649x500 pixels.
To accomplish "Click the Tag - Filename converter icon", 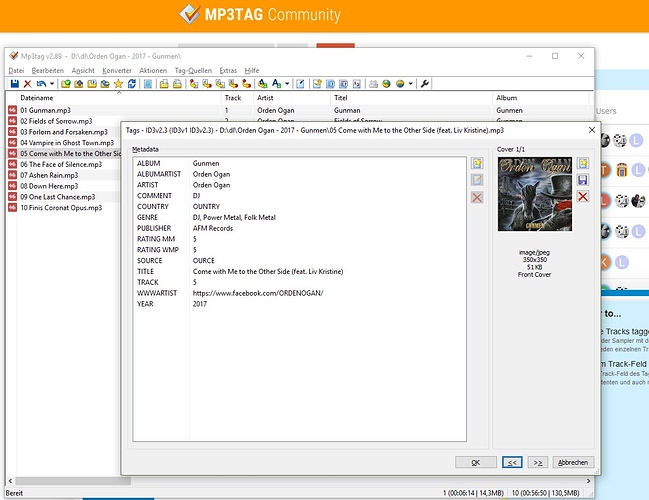I will pyautogui.click(x=194, y=84).
